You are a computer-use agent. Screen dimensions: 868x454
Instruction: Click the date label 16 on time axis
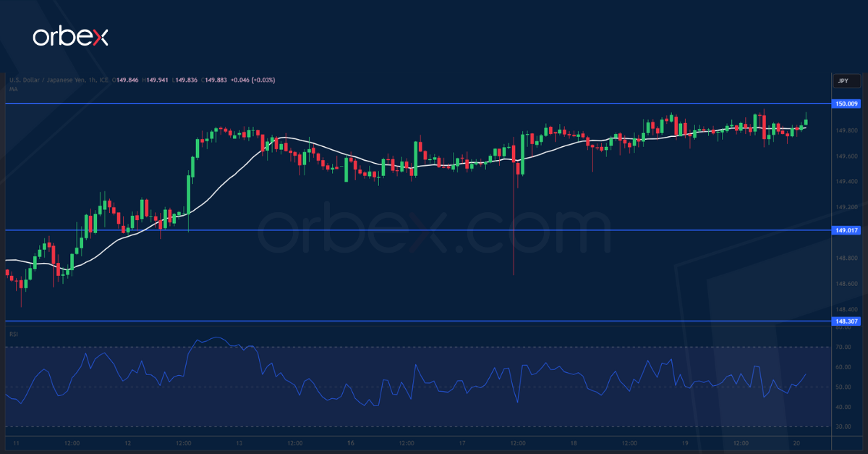tap(350, 442)
